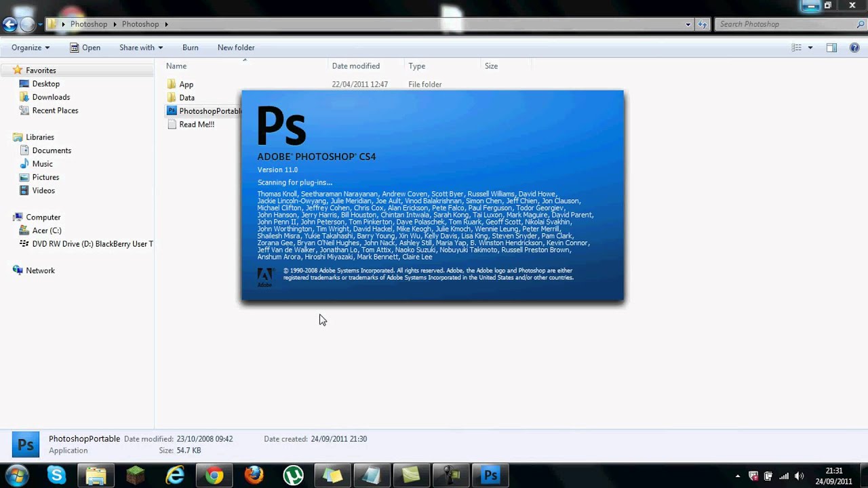Select Libraries in the navigation pane
Viewport: 868px width, 488px height.
(40, 137)
